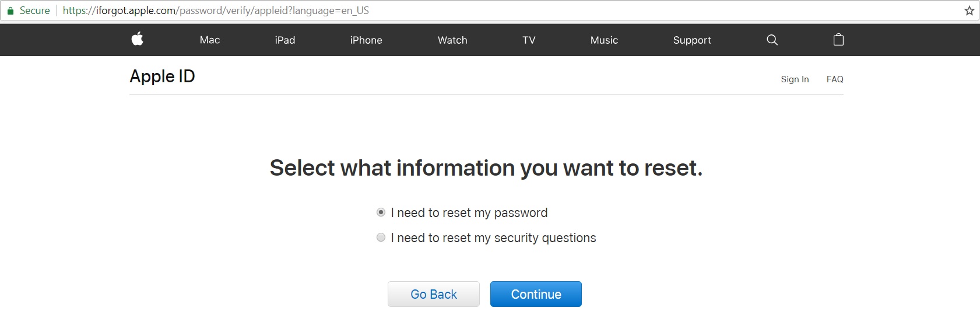Open the Support menu item
The image size is (980, 318).
(x=692, y=40)
